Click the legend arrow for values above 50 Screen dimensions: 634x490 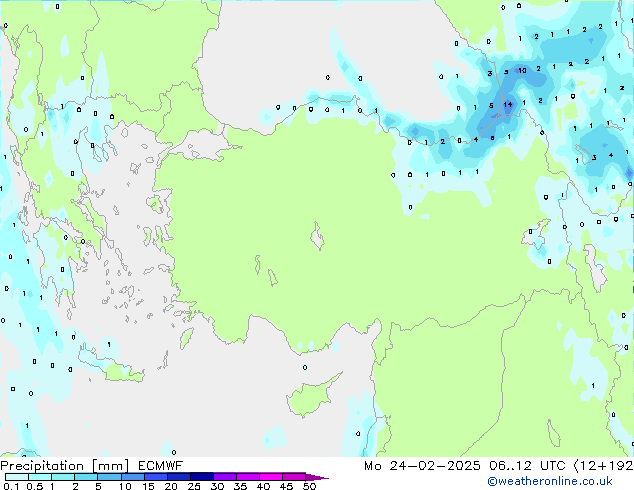click(317, 477)
